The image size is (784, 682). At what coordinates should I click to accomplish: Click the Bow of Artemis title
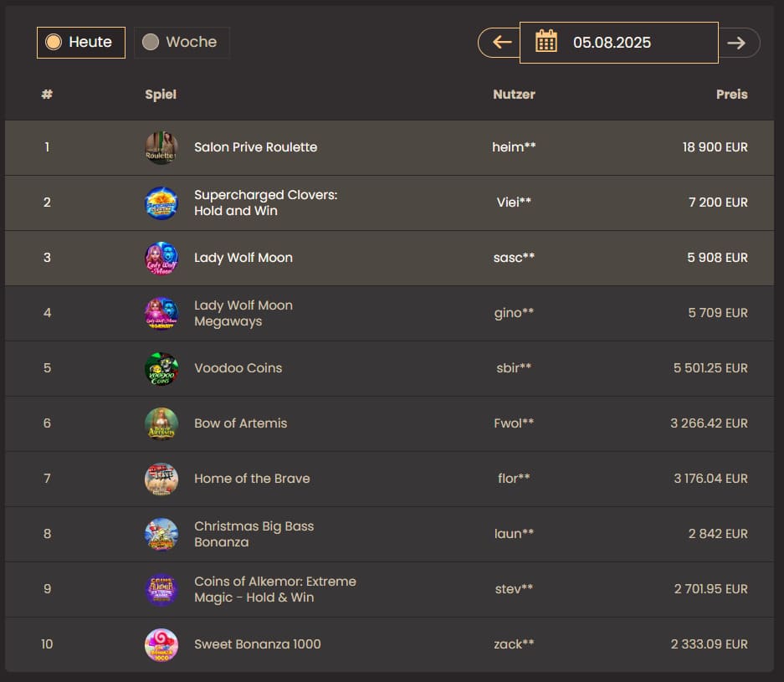click(240, 423)
